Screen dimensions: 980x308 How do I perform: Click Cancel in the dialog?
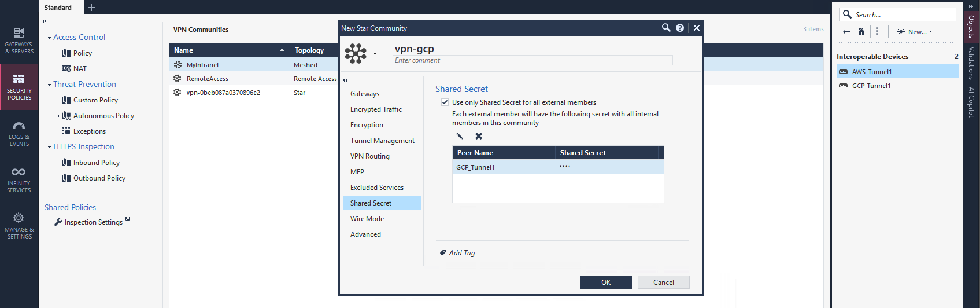[x=663, y=282]
